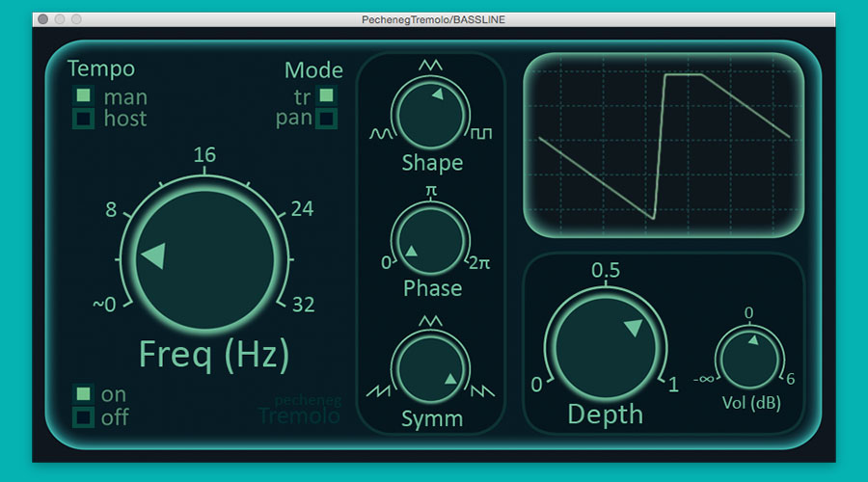Click the pecheneg Tremolo logo text

(299, 410)
